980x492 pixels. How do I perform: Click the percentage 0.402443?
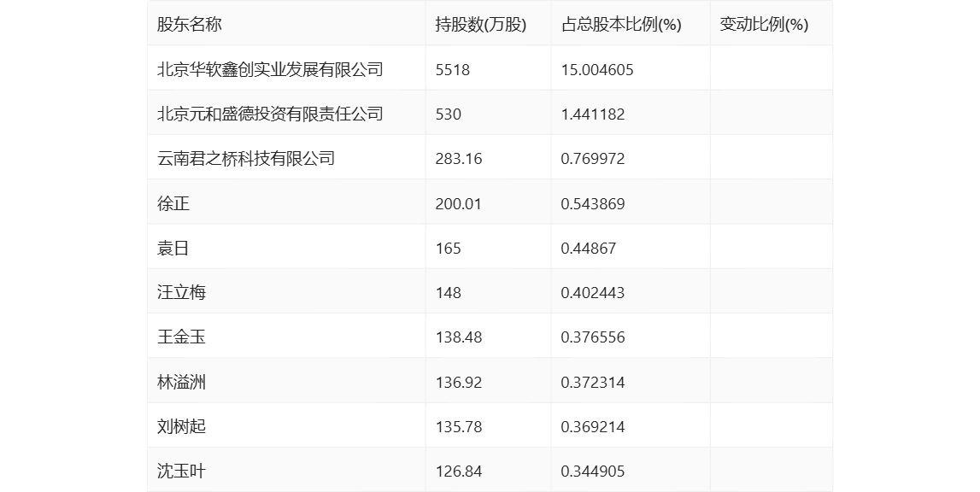[x=592, y=293]
